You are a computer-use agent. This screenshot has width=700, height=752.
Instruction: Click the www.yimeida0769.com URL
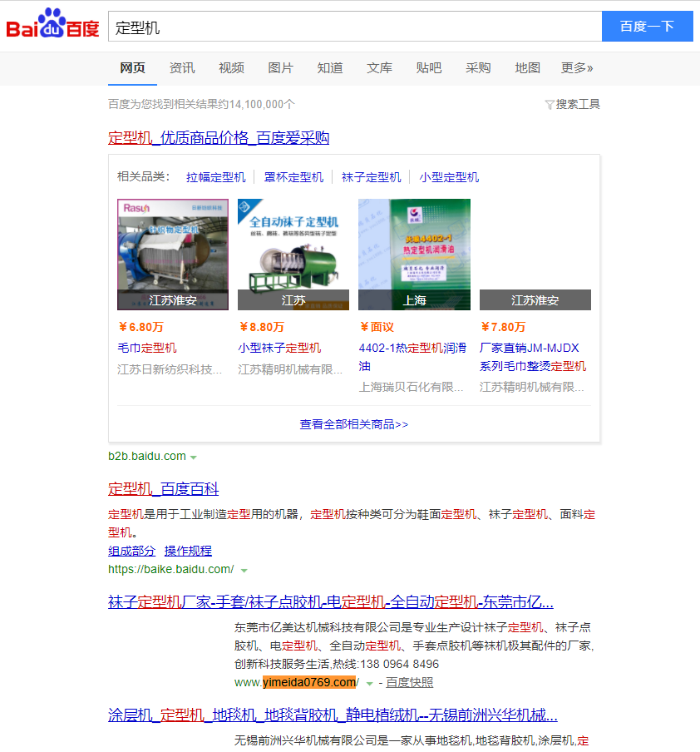[x=297, y=682]
